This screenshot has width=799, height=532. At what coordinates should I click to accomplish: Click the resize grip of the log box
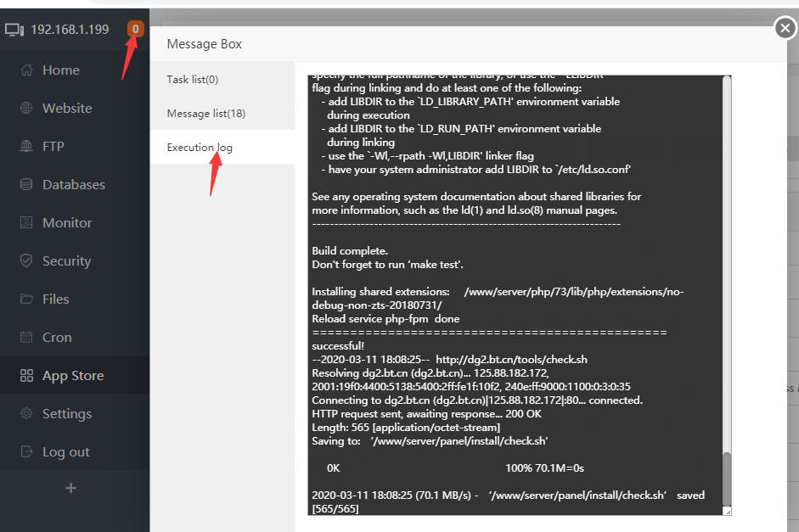[x=728, y=512]
